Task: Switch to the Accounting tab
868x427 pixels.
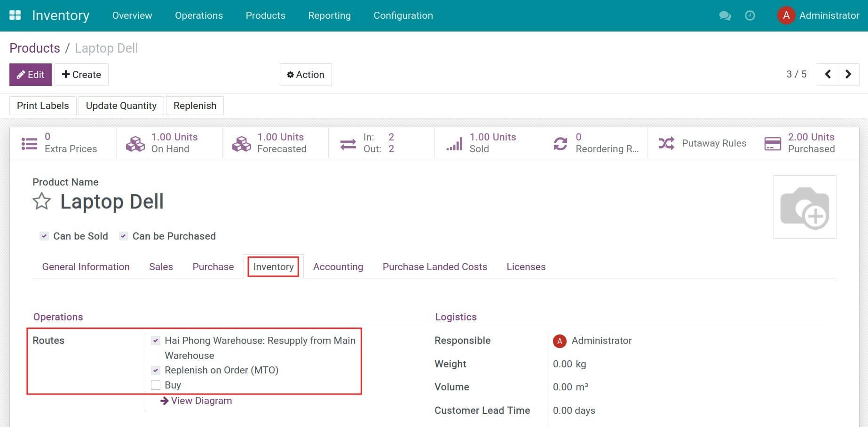Action: pos(338,266)
